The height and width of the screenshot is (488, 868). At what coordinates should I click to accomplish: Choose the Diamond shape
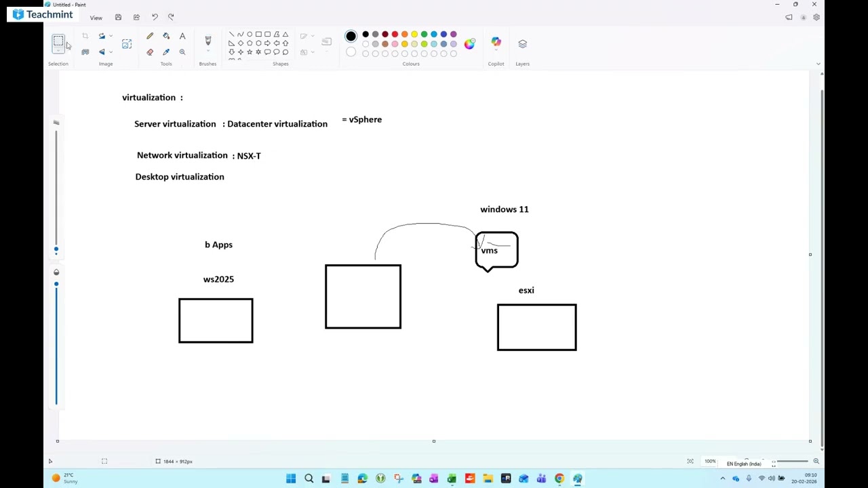coord(241,43)
